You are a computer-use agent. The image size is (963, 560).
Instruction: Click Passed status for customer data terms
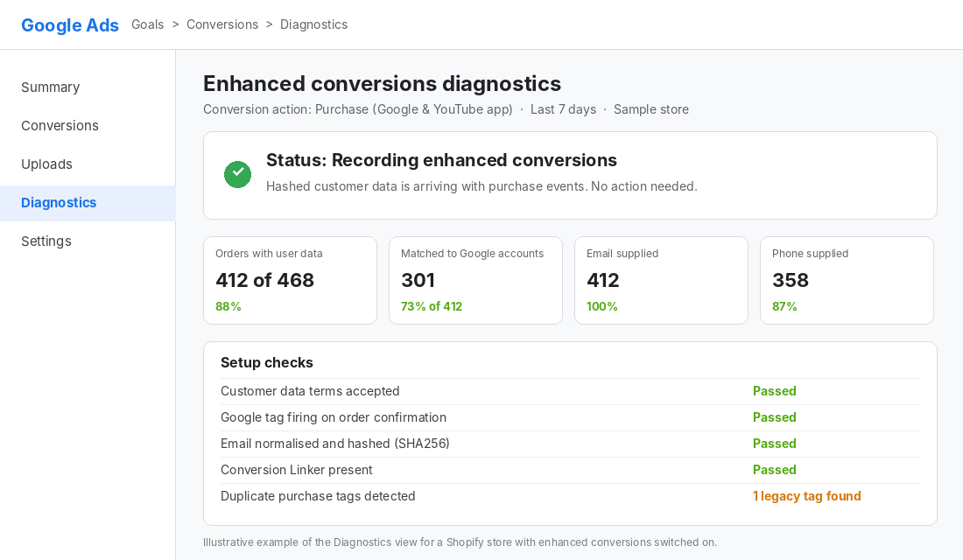pos(775,391)
